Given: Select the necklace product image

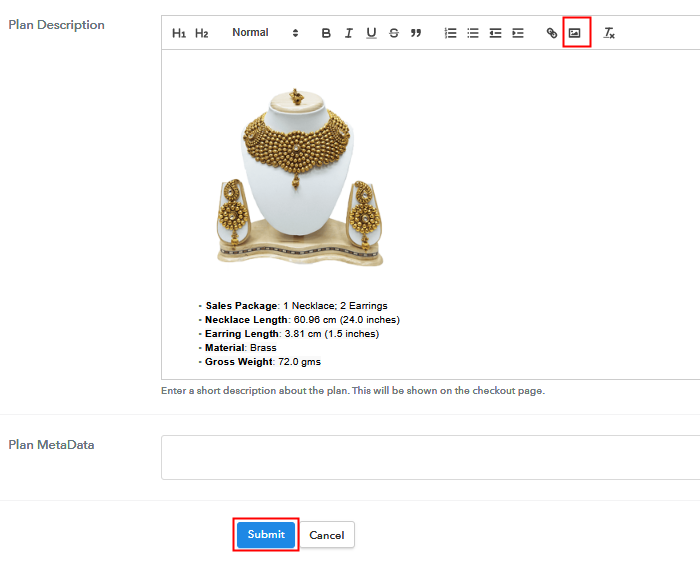Looking at the screenshot, I should click(x=300, y=176).
